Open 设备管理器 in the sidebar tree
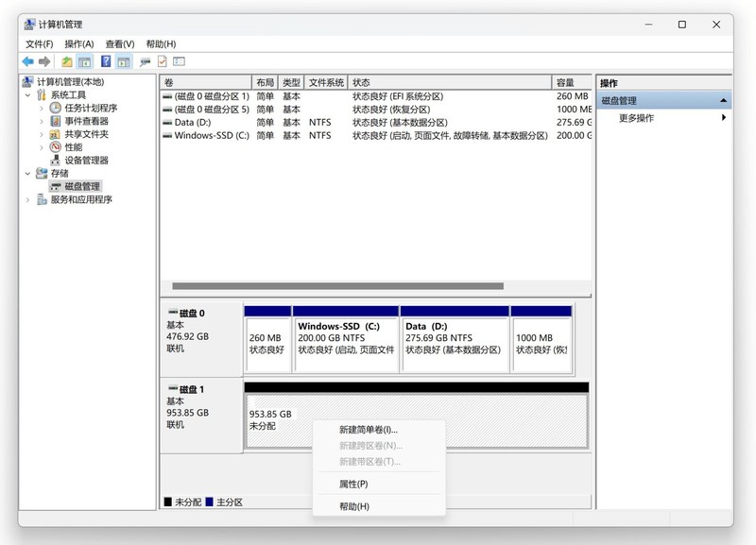Screen dimensions: 756x545 [x=86, y=159]
